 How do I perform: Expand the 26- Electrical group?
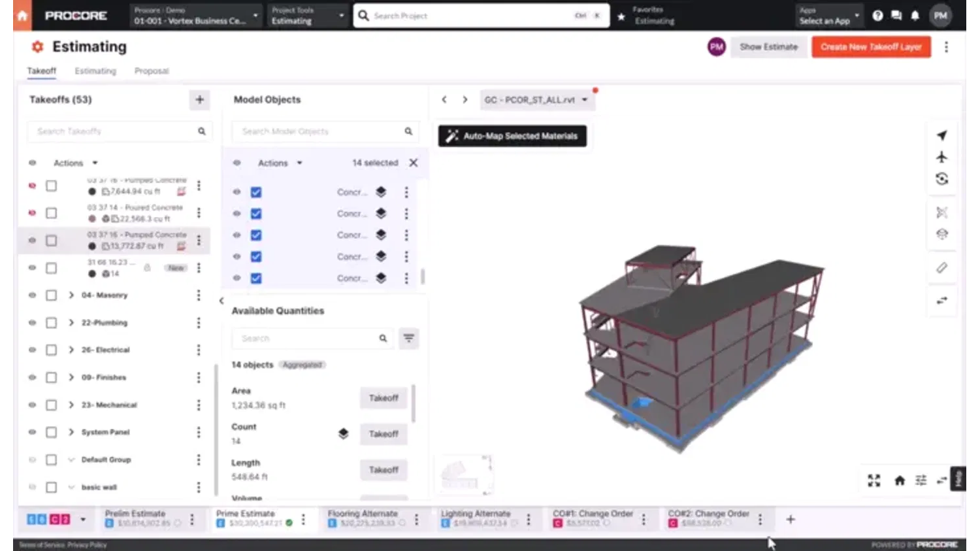(x=71, y=350)
